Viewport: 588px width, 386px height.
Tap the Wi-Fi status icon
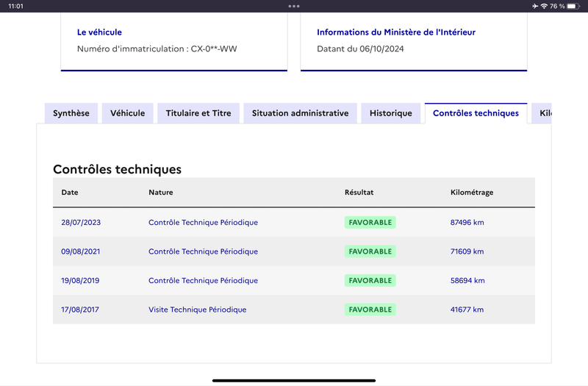(x=544, y=6)
